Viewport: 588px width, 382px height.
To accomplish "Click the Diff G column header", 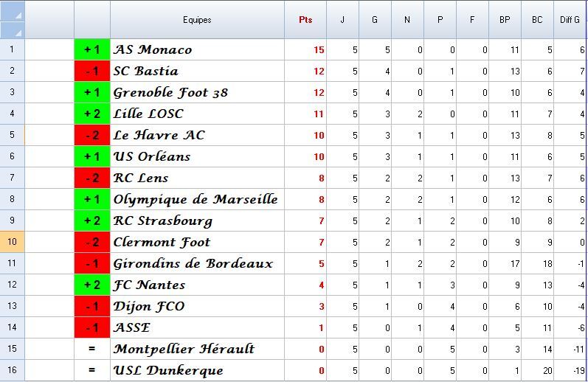I will coord(570,20).
